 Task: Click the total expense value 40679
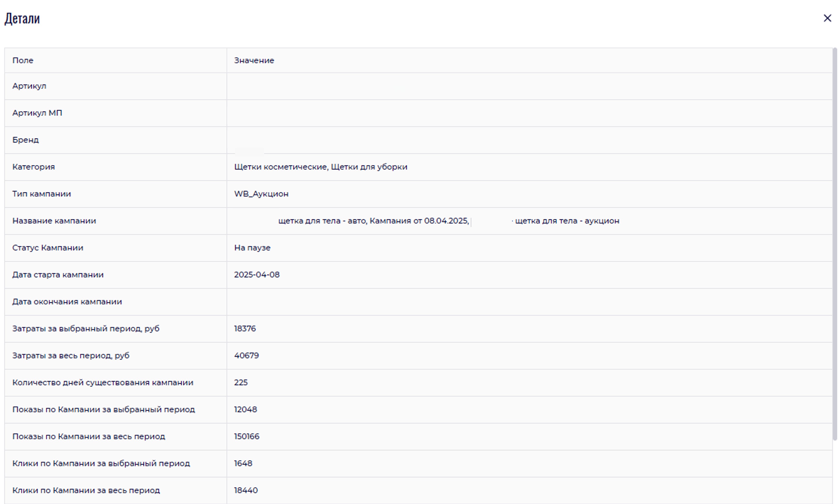(246, 355)
